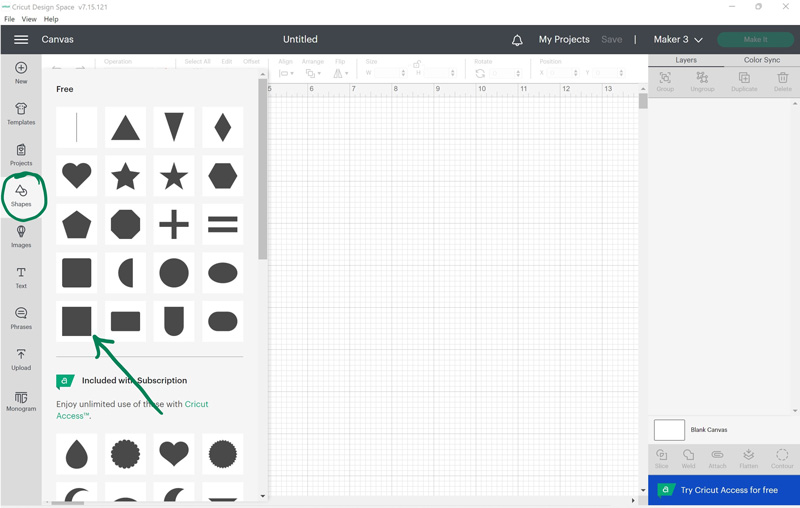
Task: Click the Make It button
Action: click(755, 39)
